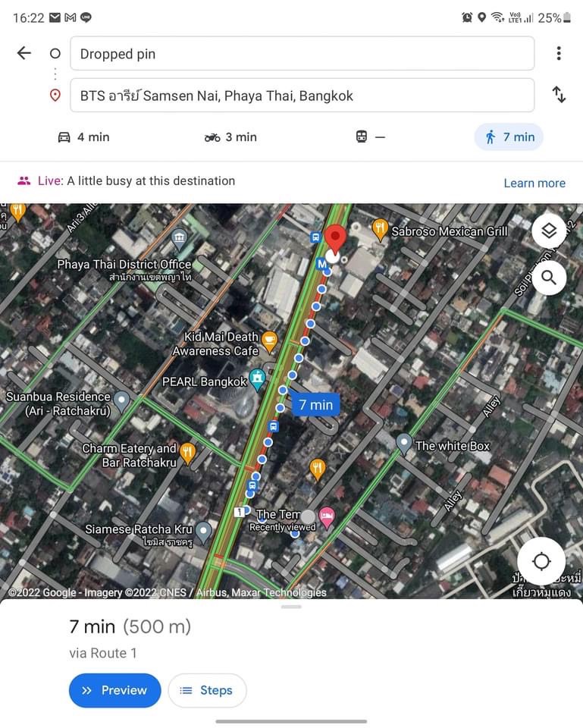The height and width of the screenshot is (728, 583).
Task: Switch to driving mode 4 min
Action: click(x=83, y=137)
